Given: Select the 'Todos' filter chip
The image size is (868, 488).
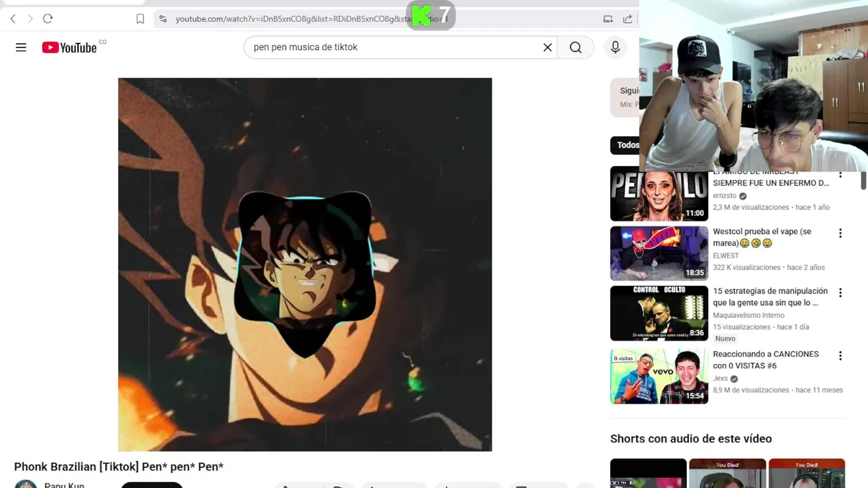Looking at the screenshot, I should (625, 145).
